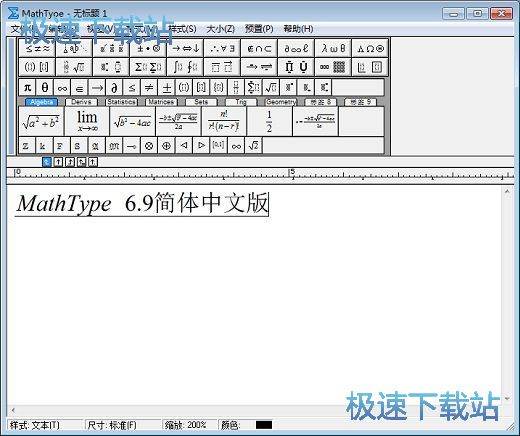Image resolution: width=520 pixels, height=436 pixels.
Task: Insert parentheses fence template from small bar
Action: 184,88
